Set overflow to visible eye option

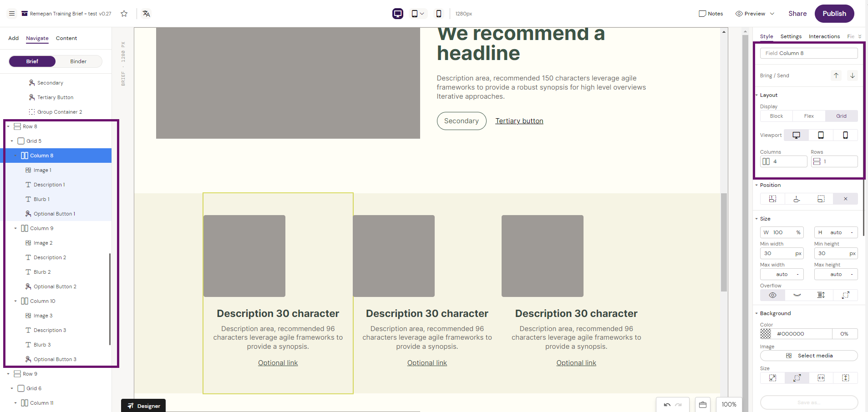click(x=772, y=295)
